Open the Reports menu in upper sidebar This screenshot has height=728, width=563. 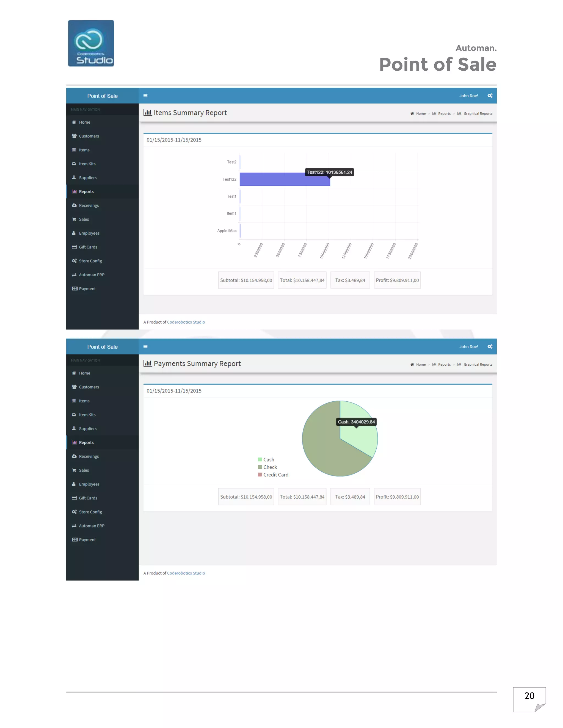[86, 192]
